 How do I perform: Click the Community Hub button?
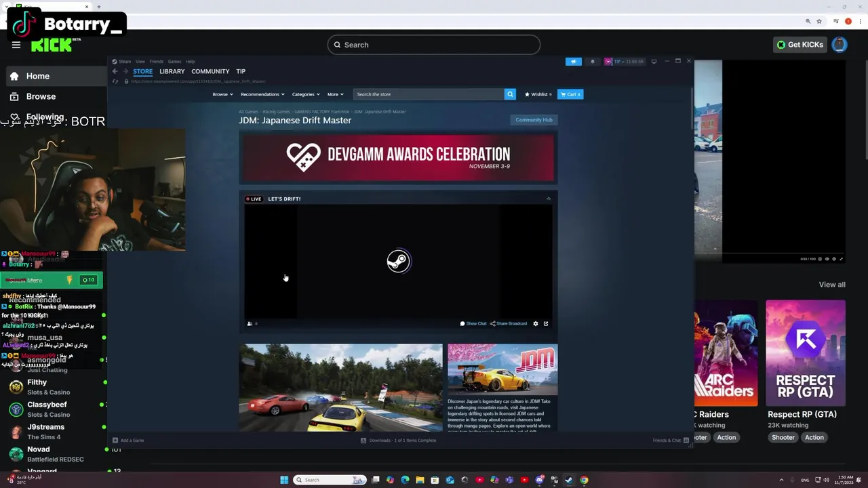click(x=534, y=120)
